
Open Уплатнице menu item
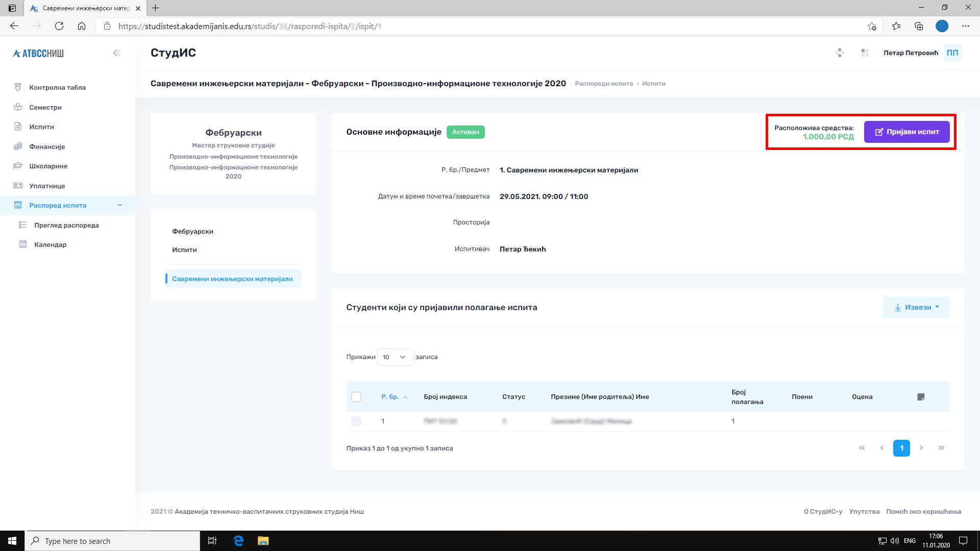click(47, 186)
